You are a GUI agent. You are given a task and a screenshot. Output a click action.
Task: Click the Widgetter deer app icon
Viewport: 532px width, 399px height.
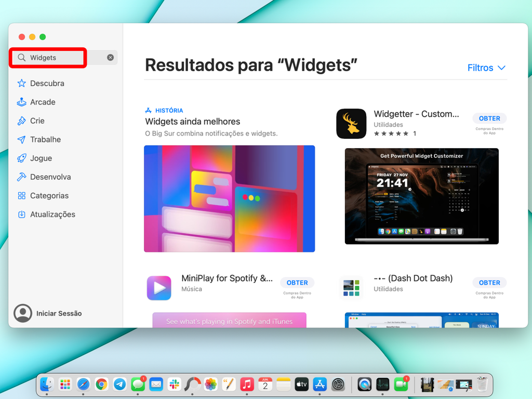click(351, 124)
